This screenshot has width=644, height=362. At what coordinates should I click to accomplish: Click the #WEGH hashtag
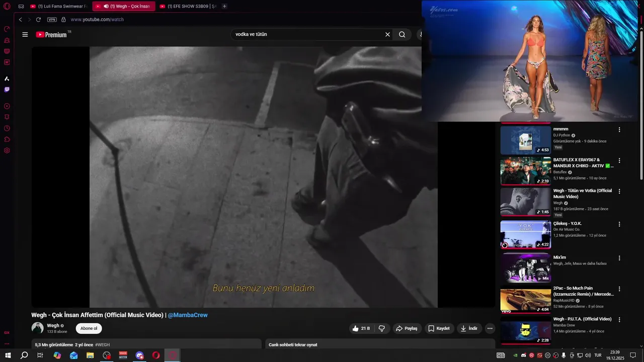[102, 345]
